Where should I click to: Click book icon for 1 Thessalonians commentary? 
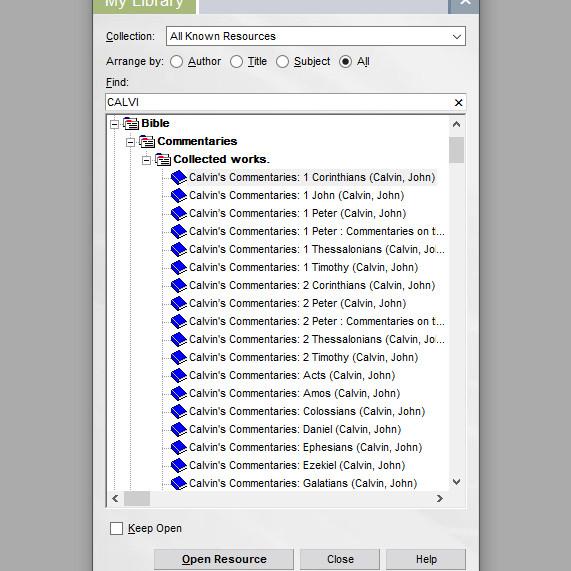[179, 249]
